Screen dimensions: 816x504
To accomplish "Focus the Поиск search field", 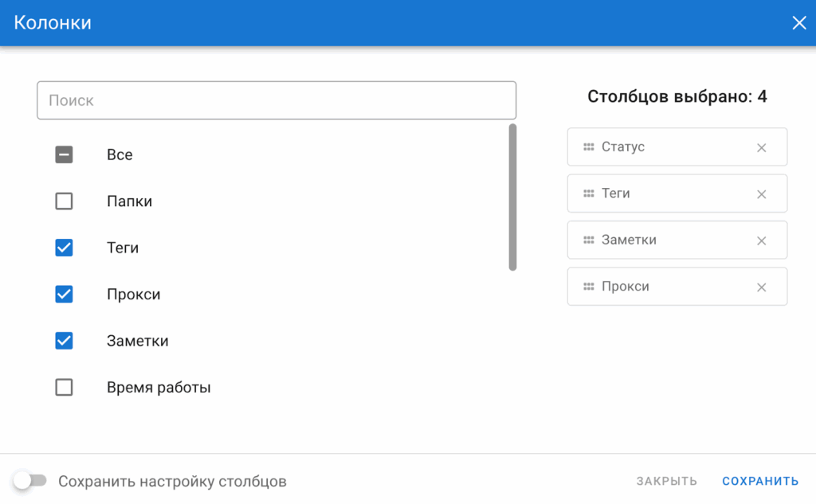I will (x=277, y=100).
